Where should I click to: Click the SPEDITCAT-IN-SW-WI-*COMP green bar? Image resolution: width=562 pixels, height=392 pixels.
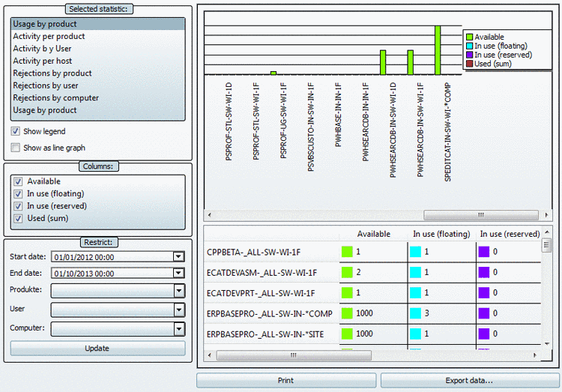coord(438,50)
